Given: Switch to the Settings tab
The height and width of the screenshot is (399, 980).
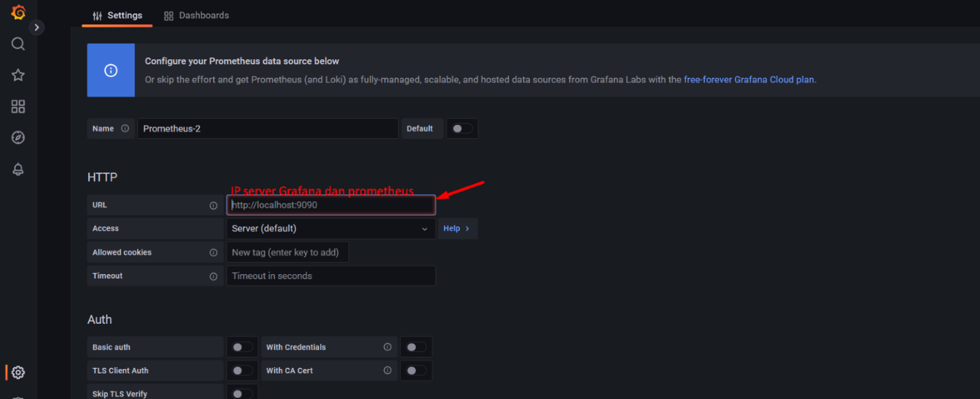Looking at the screenshot, I should [x=117, y=15].
